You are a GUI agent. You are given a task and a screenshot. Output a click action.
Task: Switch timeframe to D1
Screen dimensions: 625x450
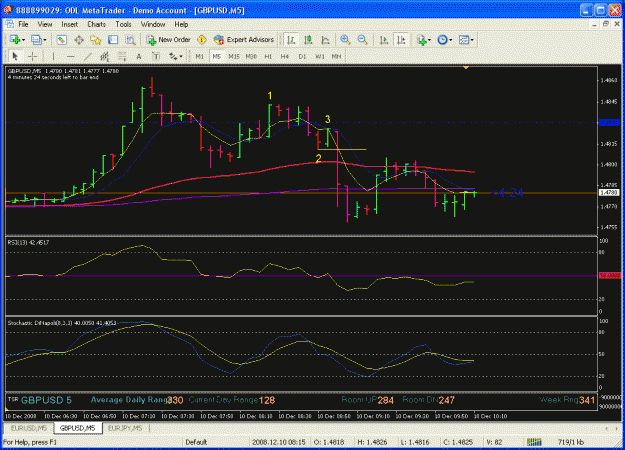coord(302,57)
